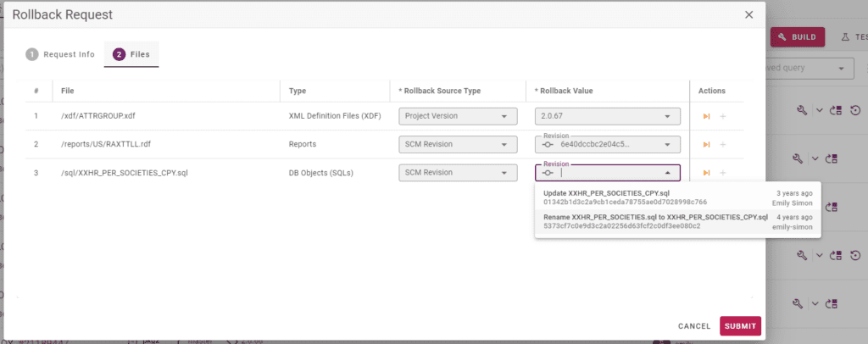Choose the 'Update XXHR_PER_SOCIETIES_CPY.sql' revision option
Viewport: 868px width, 344px height.
pos(677,198)
